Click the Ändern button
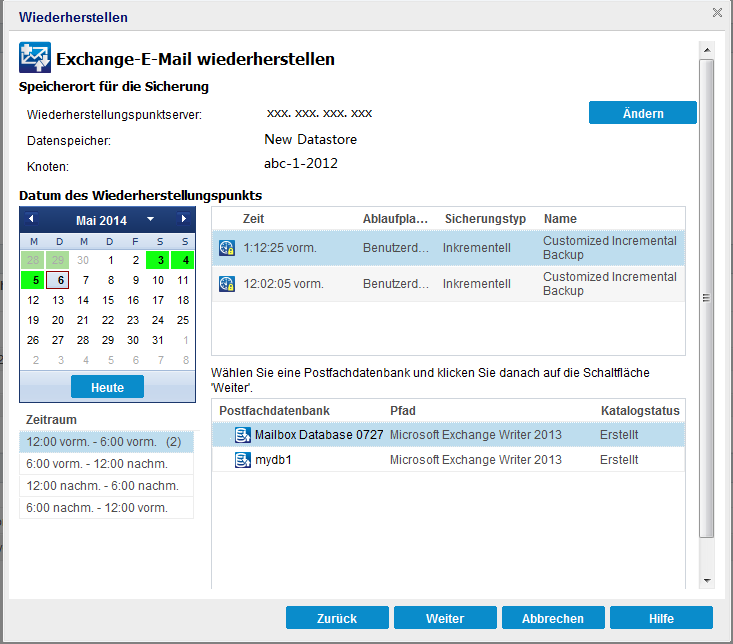Screen dimensions: 733x644 tap(643, 113)
